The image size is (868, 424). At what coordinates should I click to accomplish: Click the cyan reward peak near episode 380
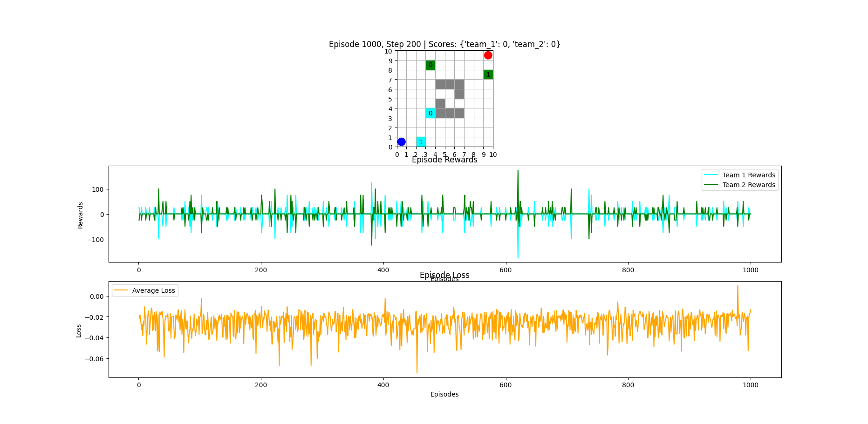coord(372,184)
